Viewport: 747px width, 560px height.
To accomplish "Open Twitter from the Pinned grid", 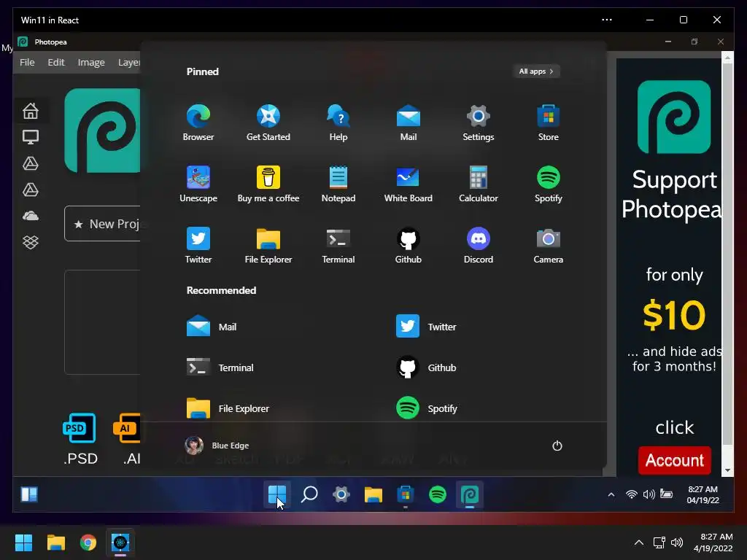I will click(x=198, y=245).
